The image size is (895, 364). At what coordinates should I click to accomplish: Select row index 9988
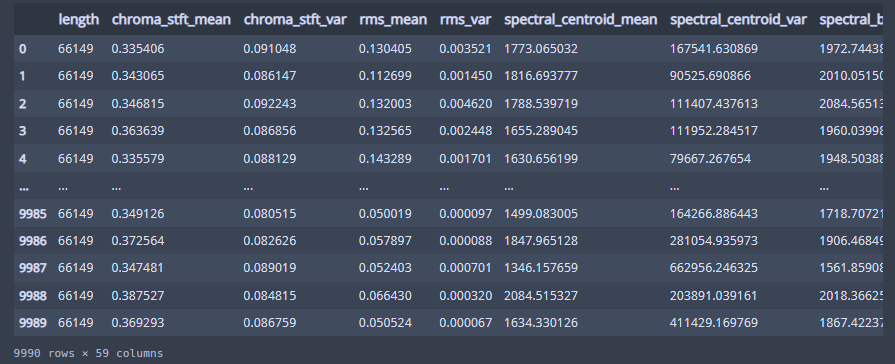(x=33, y=296)
